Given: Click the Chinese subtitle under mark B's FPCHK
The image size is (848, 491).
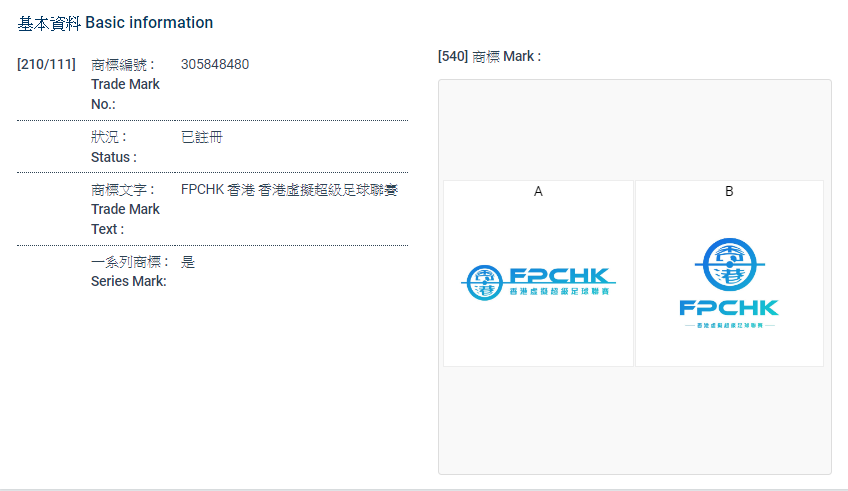Looking at the screenshot, I should coord(728,326).
